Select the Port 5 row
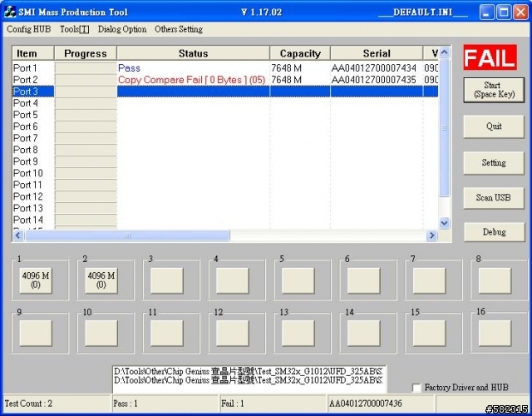 [225, 115]
